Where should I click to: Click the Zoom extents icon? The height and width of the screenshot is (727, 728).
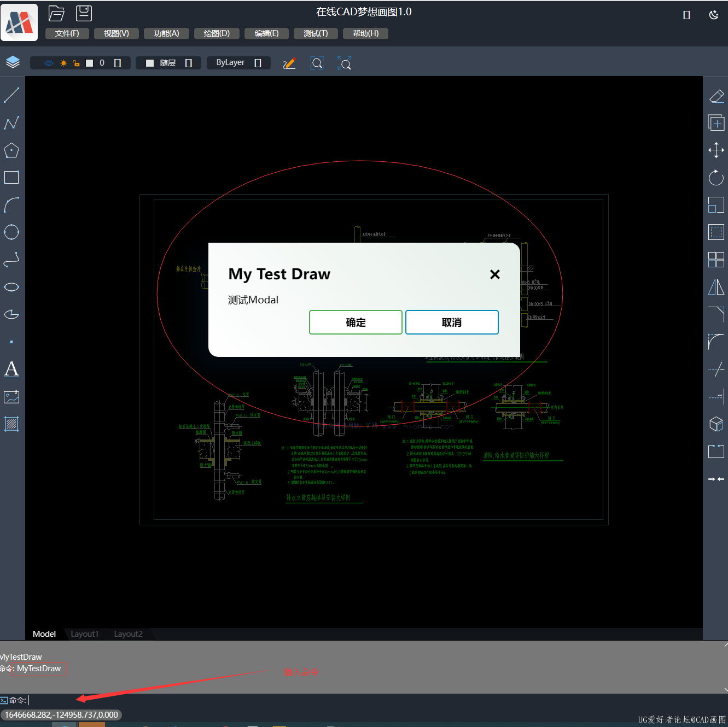(x=345, y=63)
